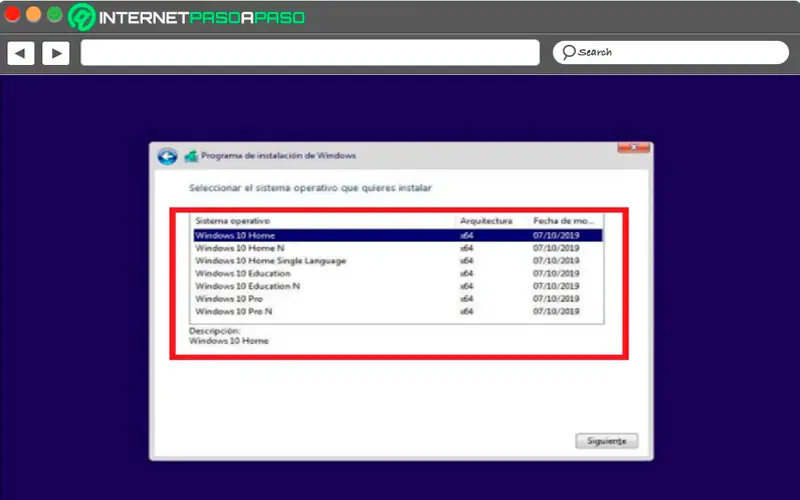This screenshot has height=500, width=800.
Task: Click the x64 cell of Windows 10 Home N
Action: point(466,248)
